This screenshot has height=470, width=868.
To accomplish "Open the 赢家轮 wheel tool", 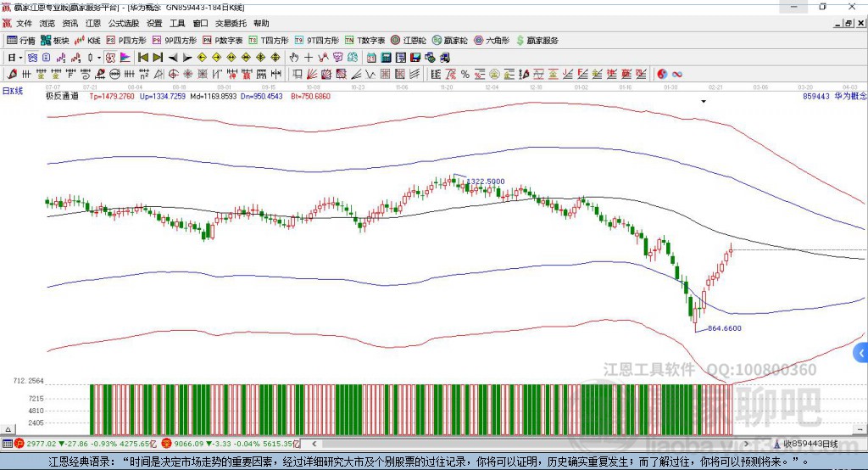I will pyautogui.click(x=450, y=41).
